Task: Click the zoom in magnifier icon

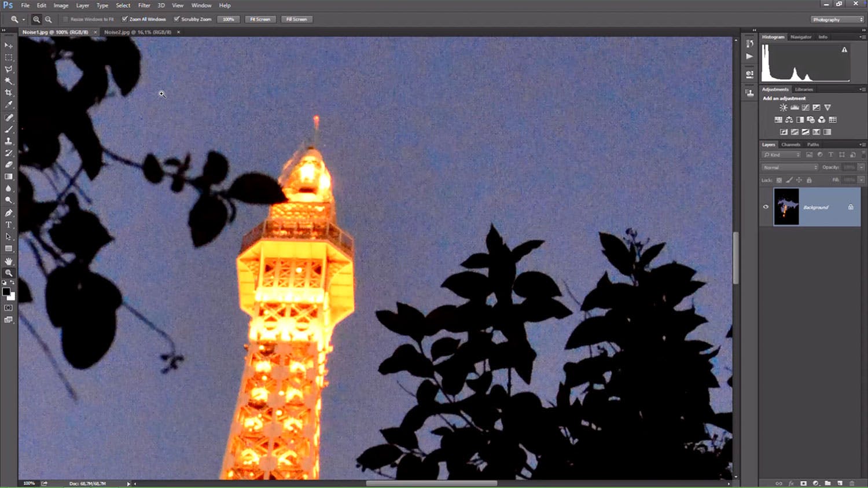Action: tap(36, 19)
